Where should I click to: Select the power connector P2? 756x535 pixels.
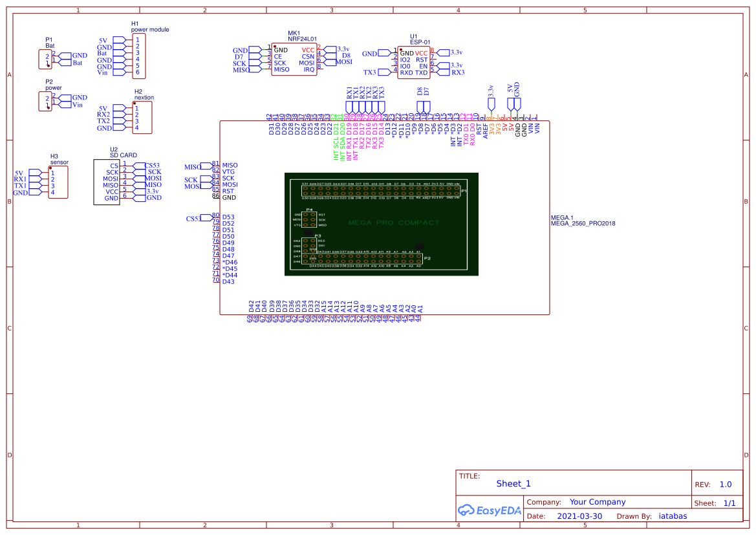45,101
